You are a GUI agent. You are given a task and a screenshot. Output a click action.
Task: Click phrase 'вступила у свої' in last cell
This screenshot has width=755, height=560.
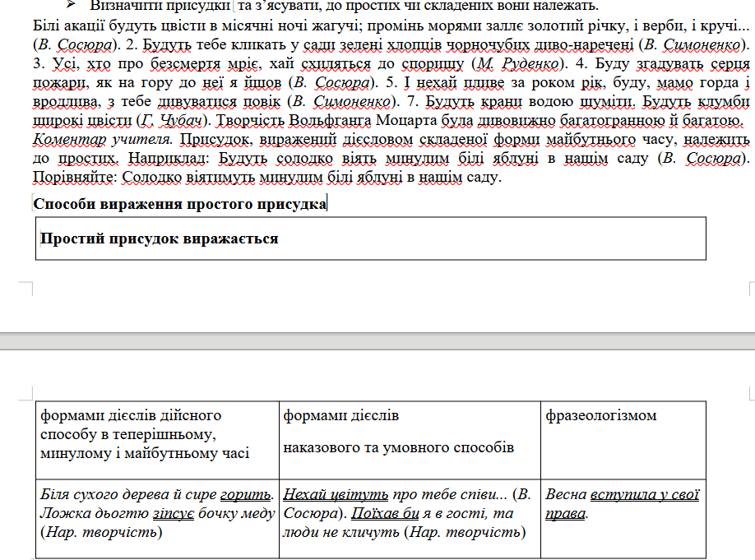pyautogui.click(x=645, y=494)
